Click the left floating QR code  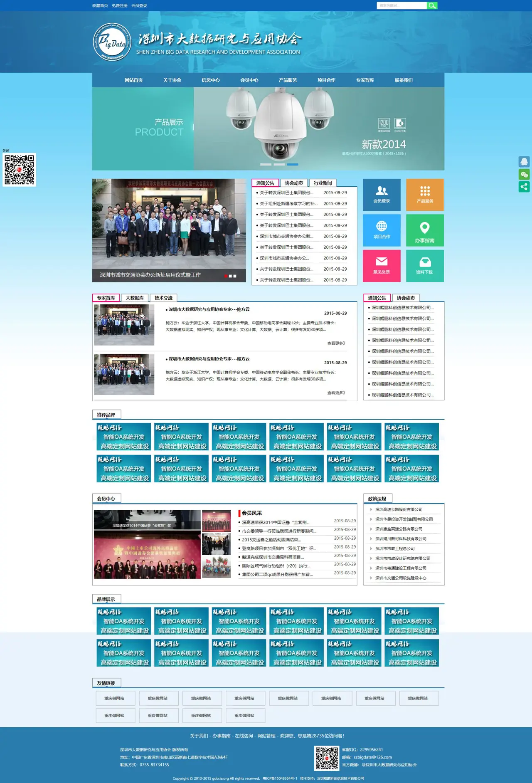click(19, 170)
